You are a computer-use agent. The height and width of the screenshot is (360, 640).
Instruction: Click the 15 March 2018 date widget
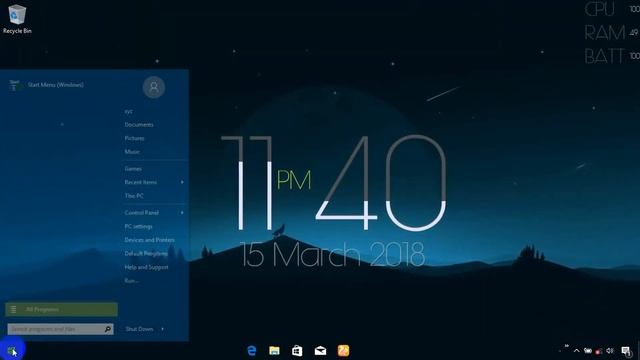click(332, 254)
